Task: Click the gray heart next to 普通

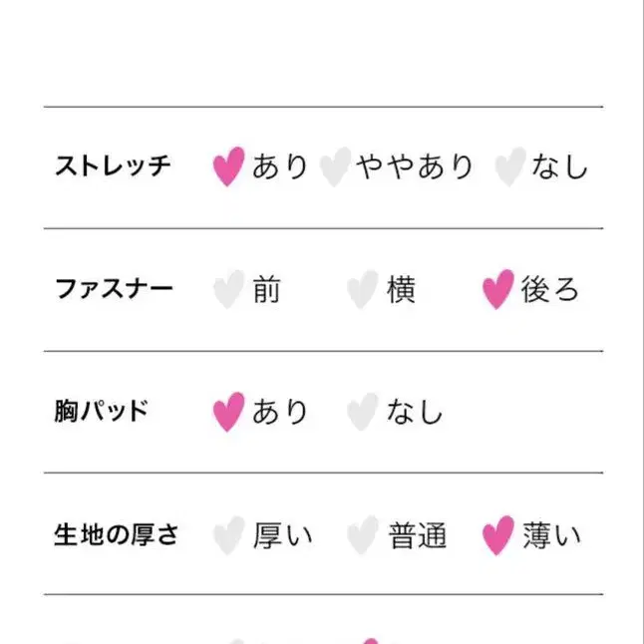Action: [362, 535]
